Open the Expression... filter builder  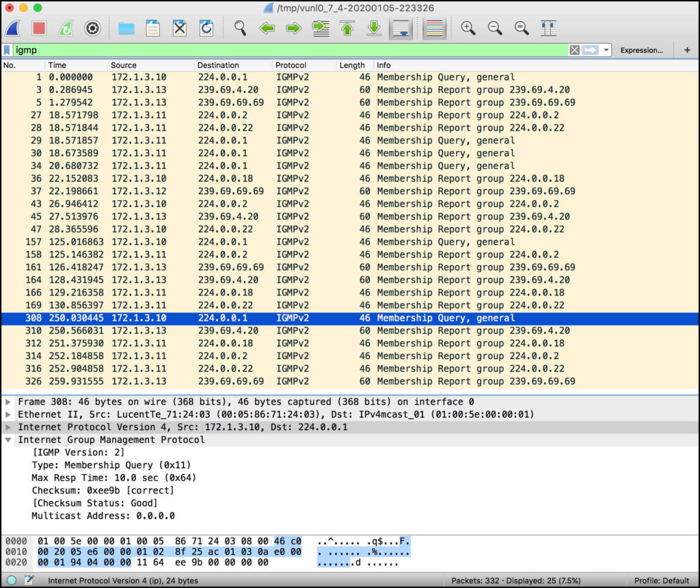641,50
